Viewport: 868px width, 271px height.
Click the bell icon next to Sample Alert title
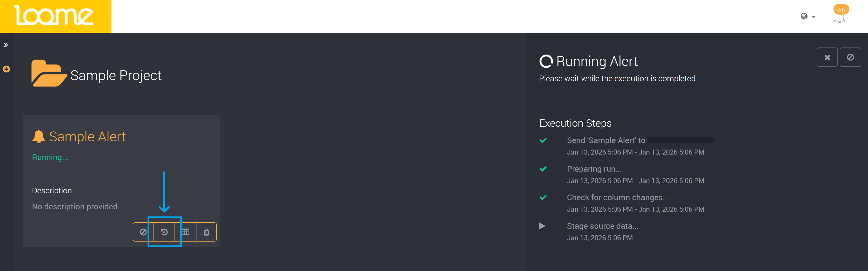(39, 136)
